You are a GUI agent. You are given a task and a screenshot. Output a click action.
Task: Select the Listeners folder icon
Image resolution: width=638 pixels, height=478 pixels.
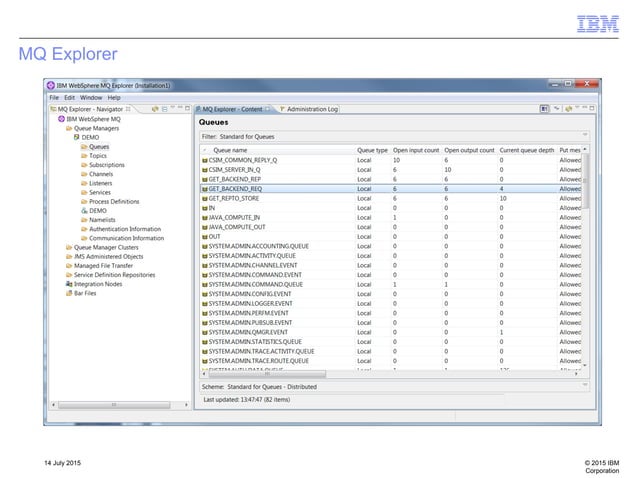pyautogui.click(x=84, y=183)
